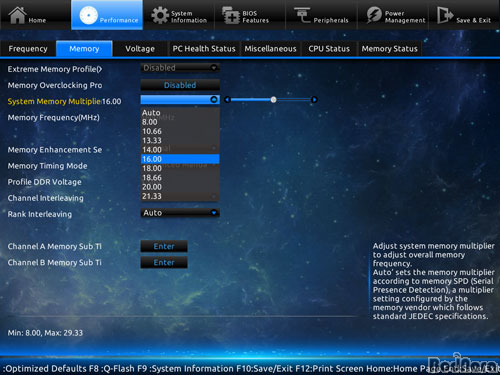
Task: Select Memory Overclocking Pro label
Action: 55,85
